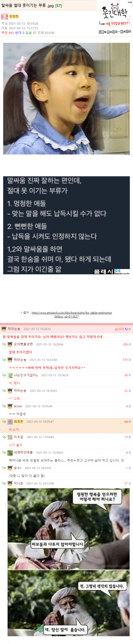Click author avatar beside 희희짠 at top

pos(4,16)
